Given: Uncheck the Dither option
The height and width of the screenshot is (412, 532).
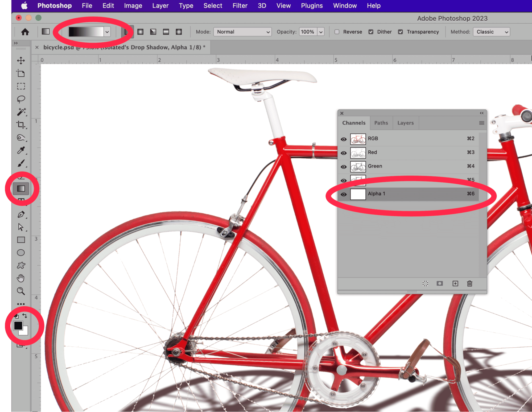Looking at the screenshot, I should [371, 32].
